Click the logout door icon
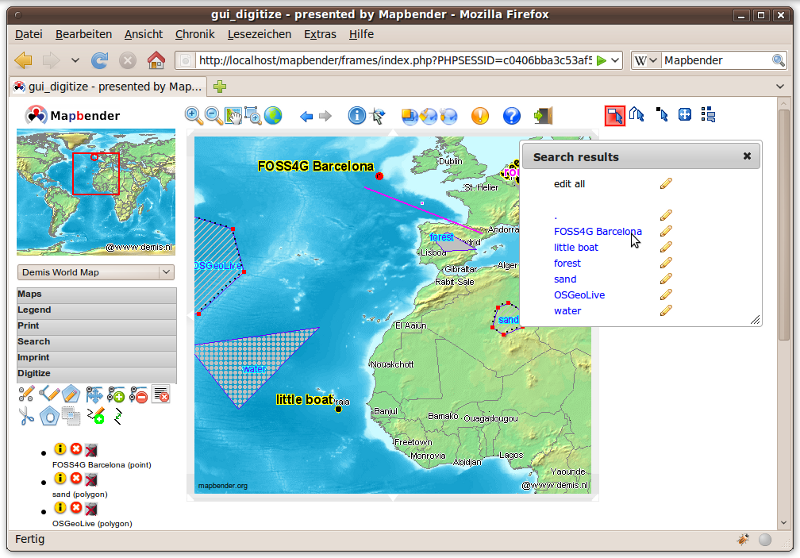This screenshot has width=800, height=558. click(x=543, y=116)
